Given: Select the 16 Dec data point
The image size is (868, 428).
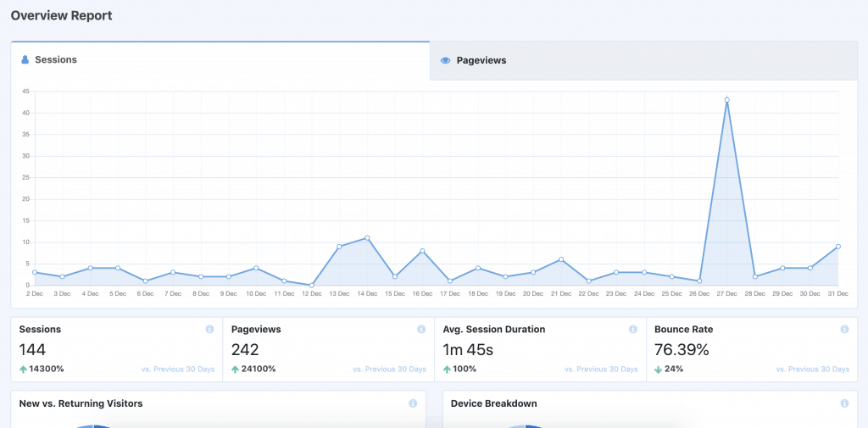Looking at the screenshot, I should point(422,251).
